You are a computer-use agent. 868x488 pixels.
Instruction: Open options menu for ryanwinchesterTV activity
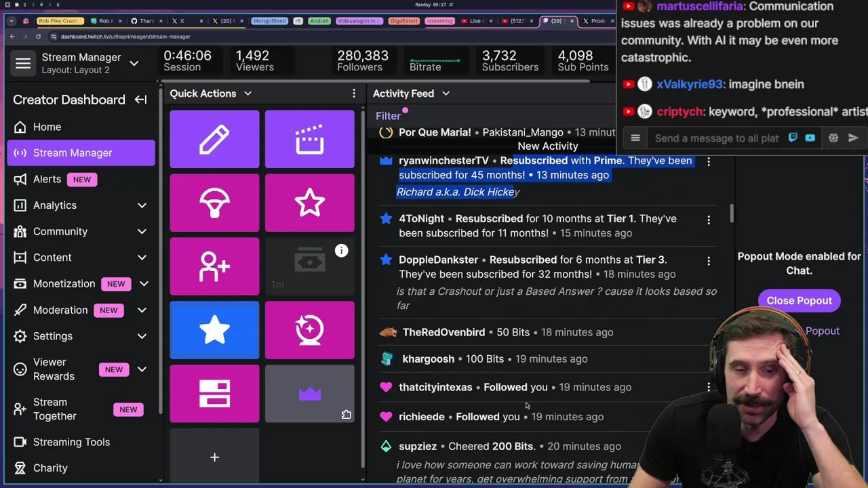click(x=709, y=161)
